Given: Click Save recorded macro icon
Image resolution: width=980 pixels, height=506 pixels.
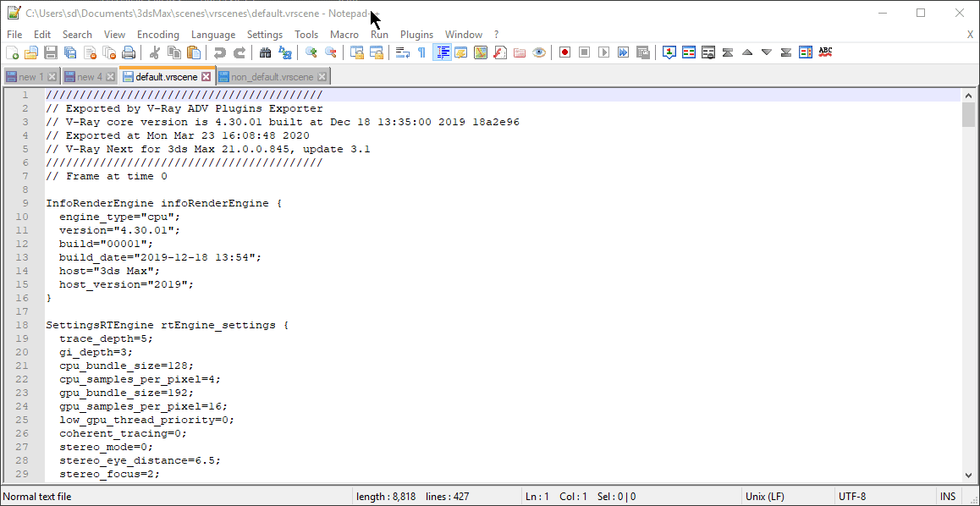Looking at the screenshot, I should point(642,52).
